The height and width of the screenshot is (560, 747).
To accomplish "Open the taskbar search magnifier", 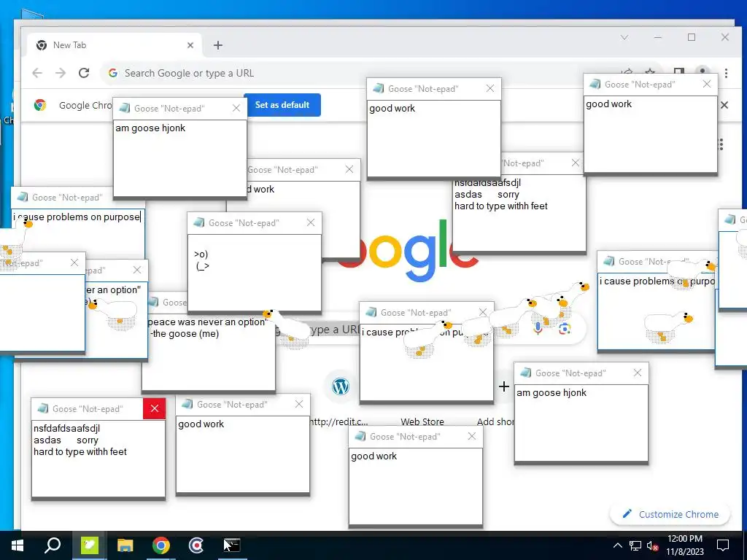I will [53, 545].
